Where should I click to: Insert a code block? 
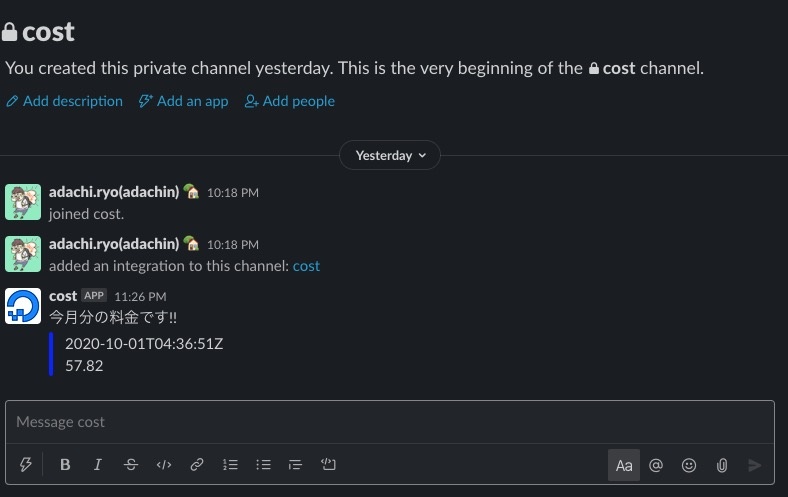[x=328, y=465]
